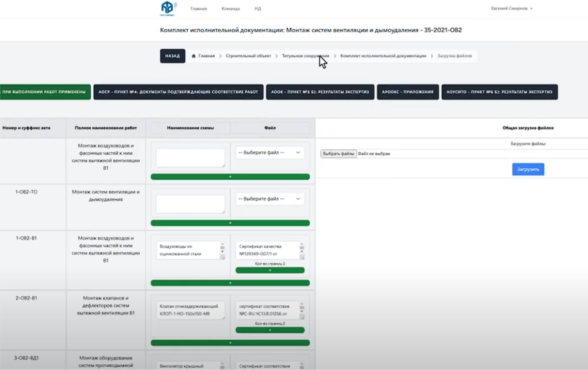Open АОУСИТО – Пункт №6 Б) tab
The width and height of the screenshot is (588, 370).
point(500,92)
